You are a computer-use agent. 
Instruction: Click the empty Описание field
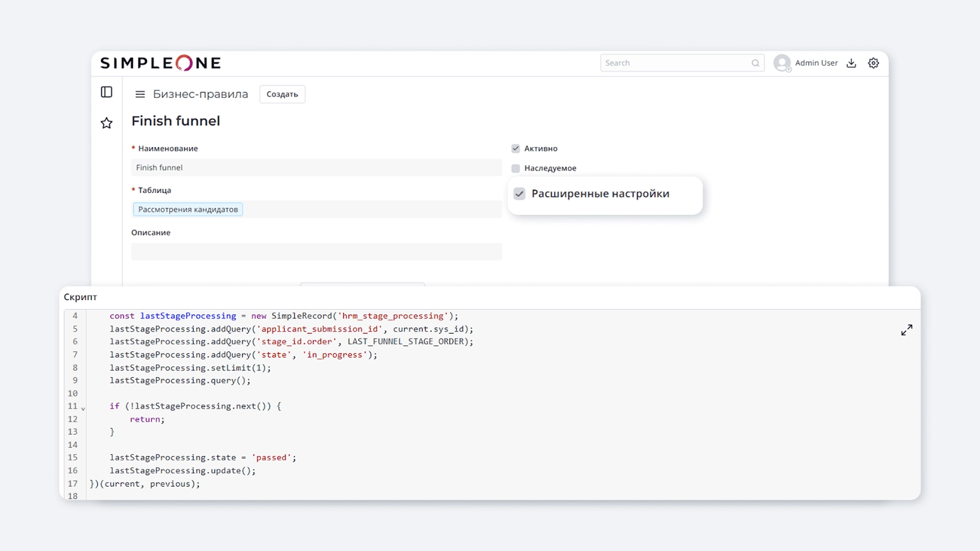point(316,252)
